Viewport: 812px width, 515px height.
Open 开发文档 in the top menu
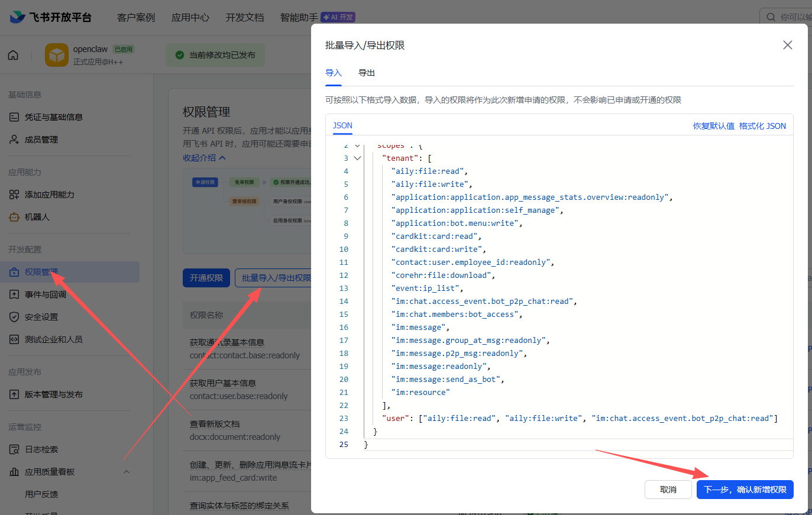click(244, 17)
